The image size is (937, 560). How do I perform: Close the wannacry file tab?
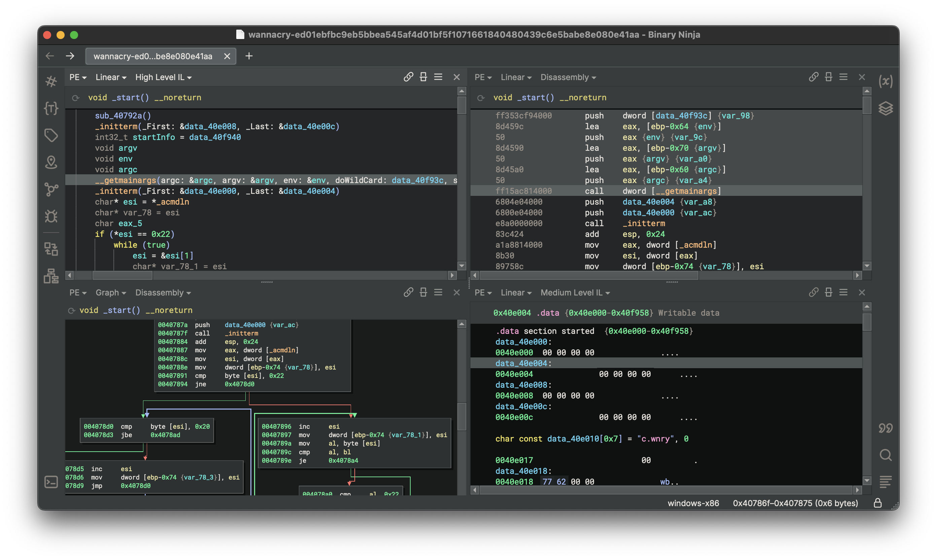[227, 56]
